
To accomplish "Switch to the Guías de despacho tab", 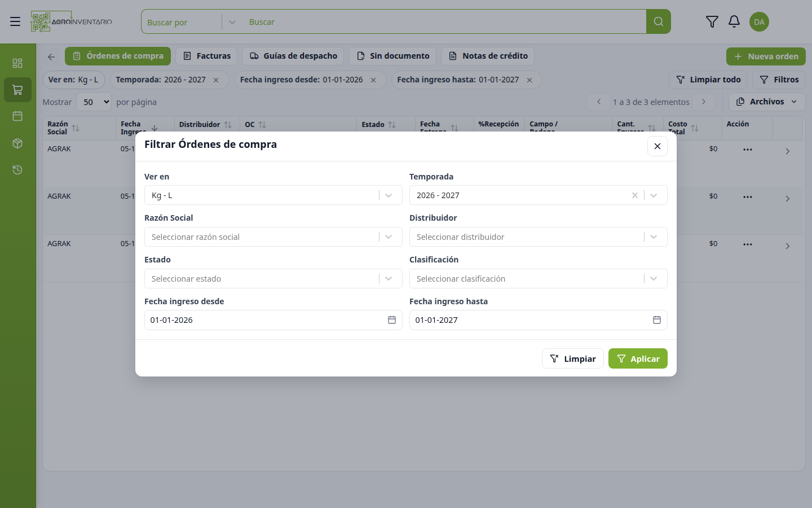I will (293, 56).
